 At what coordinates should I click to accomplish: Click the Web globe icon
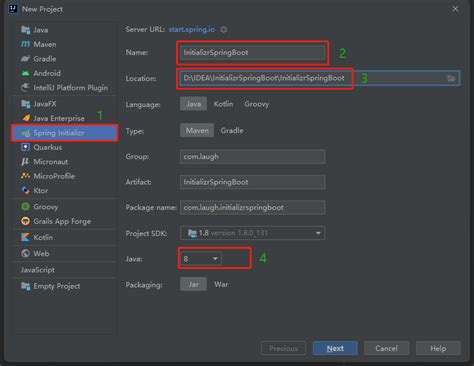(x=25, y=253)
